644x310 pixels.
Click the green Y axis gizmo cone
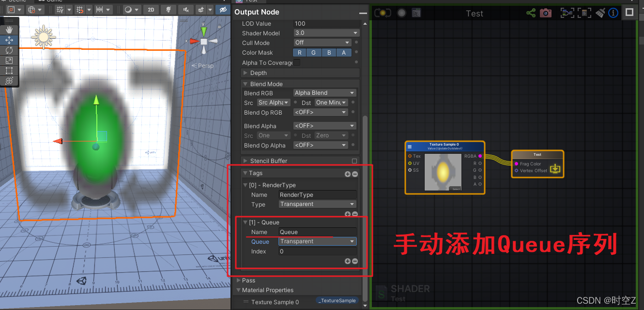click(x=204, y=31)
